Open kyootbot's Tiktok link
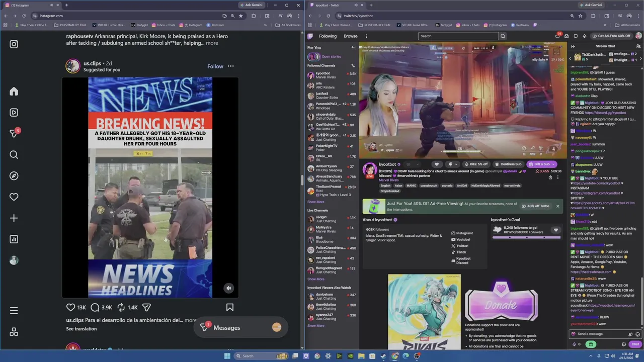Image resolution: width=644 pixels, height=362 pixels. 459,252
